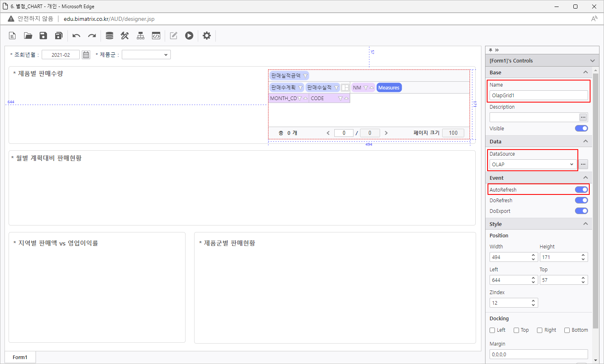Check the Docking Left checkbox
The width and height of the screenshot is (604, 364).
492,330
